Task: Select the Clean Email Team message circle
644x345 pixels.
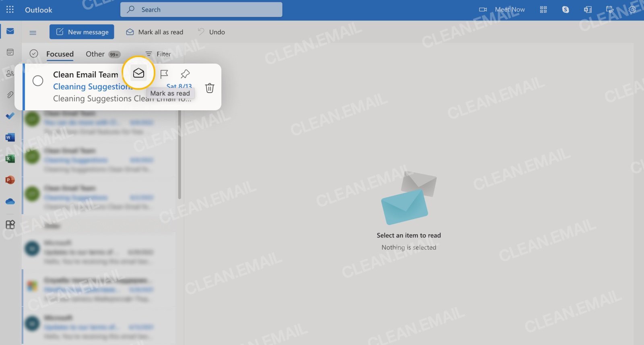Action: (x=38, y=81)
